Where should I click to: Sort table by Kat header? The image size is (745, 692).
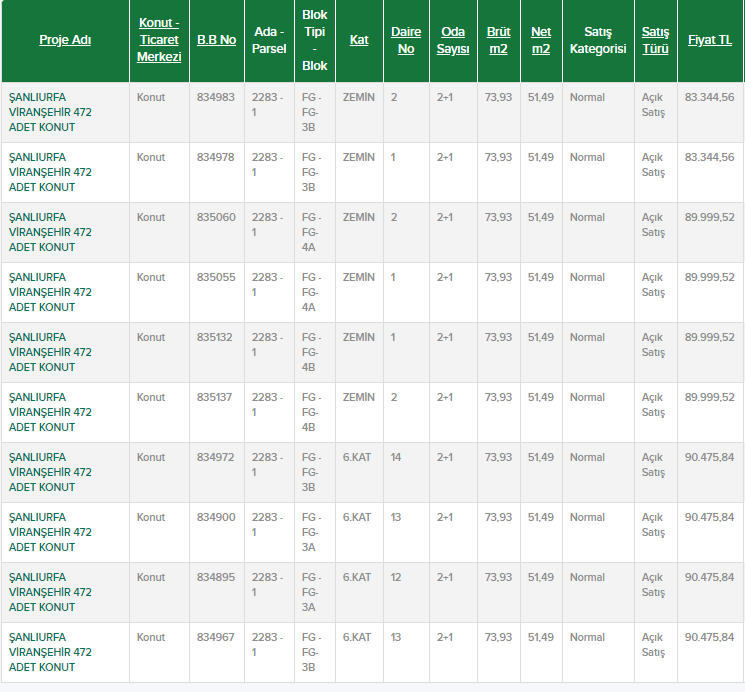point(359,40)
